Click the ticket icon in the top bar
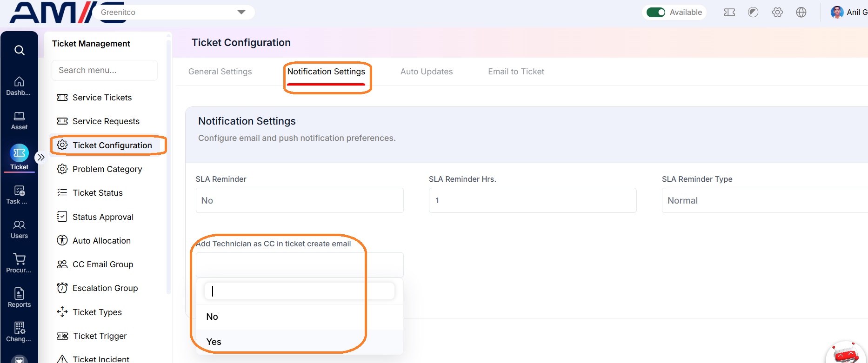The image size is (868, 363). (729, 13)
